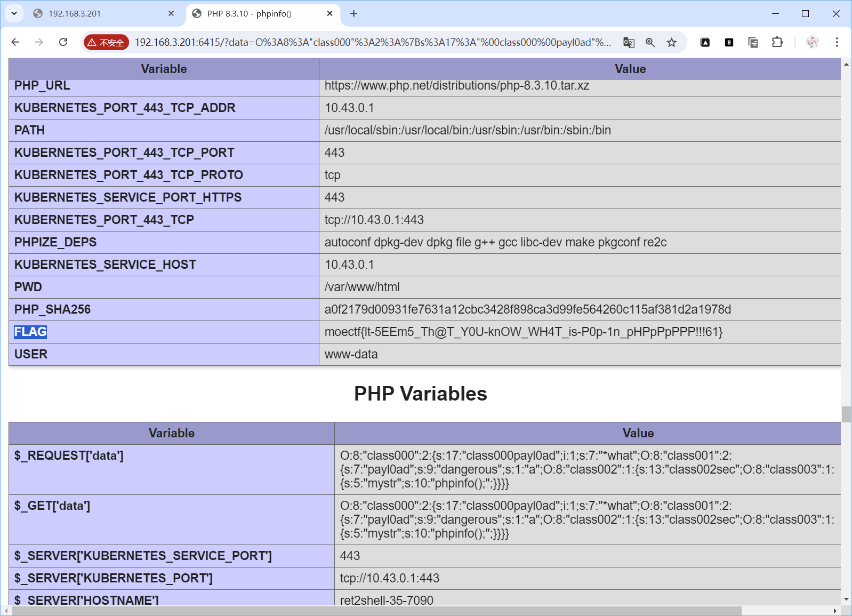Image resolution: width=852 pixels, height=616 pixels.
Task: Click the KUBERNETES_PORT_443_TCP_PROTO value tcp
Action: (x=333, y=175)
